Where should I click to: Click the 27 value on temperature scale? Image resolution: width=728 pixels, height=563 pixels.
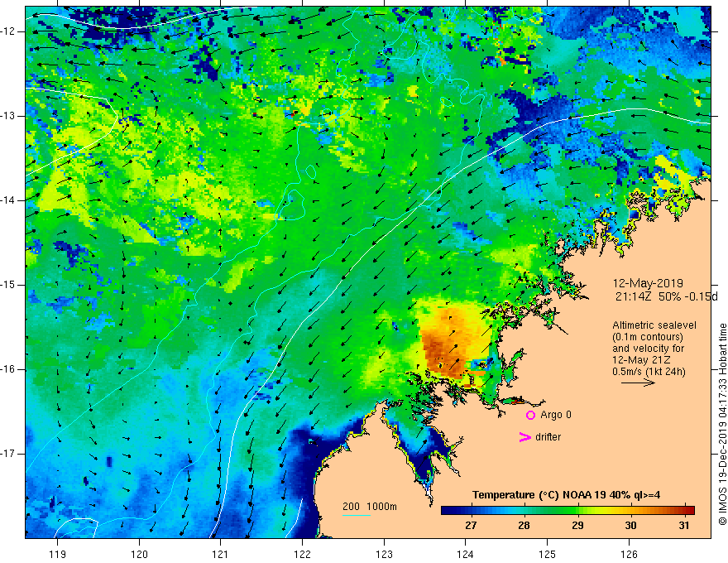click(x=471, y=526)
